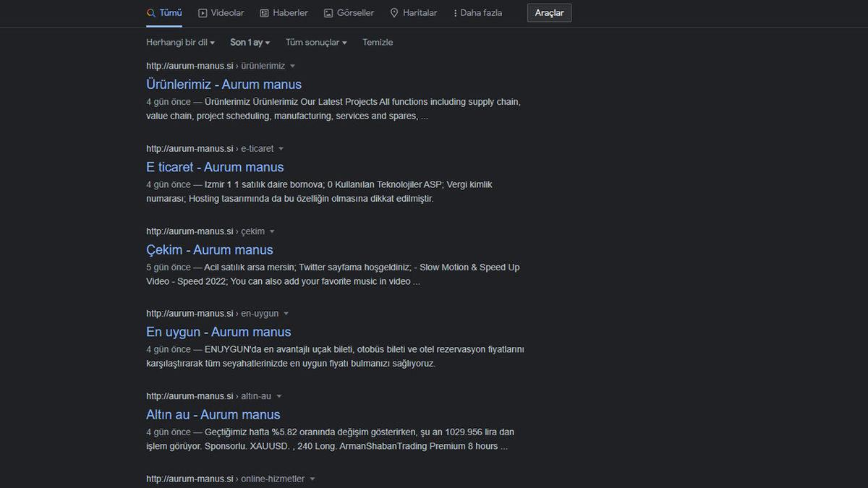Open the Haritalar results tab
Image resolution: width=868 pixels, height=488 pixels.
pos(421,12)
